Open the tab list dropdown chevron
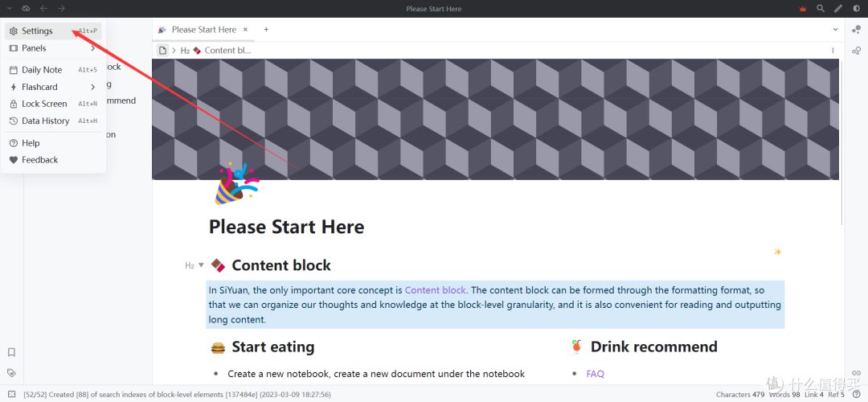Image resolution: width=868 pixels, height=402 pixels. point(835,30)
